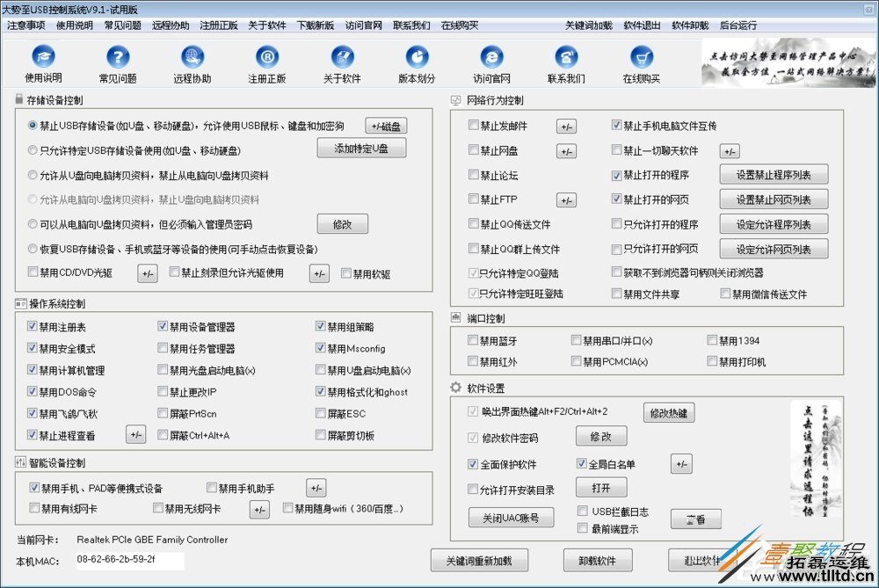Viewport: 879px width, 588px height.
Task: Open the 注册正版 registration icon
Action: [x=267, y=62]
